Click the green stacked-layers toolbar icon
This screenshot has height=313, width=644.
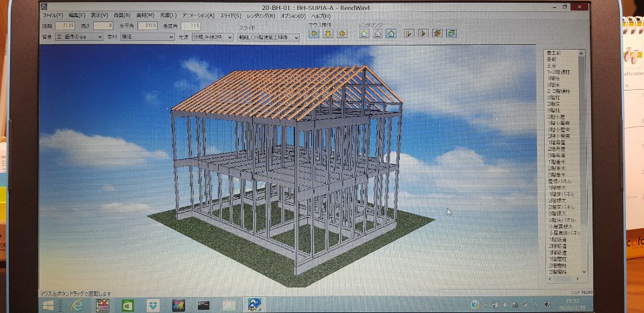[451, 34]
